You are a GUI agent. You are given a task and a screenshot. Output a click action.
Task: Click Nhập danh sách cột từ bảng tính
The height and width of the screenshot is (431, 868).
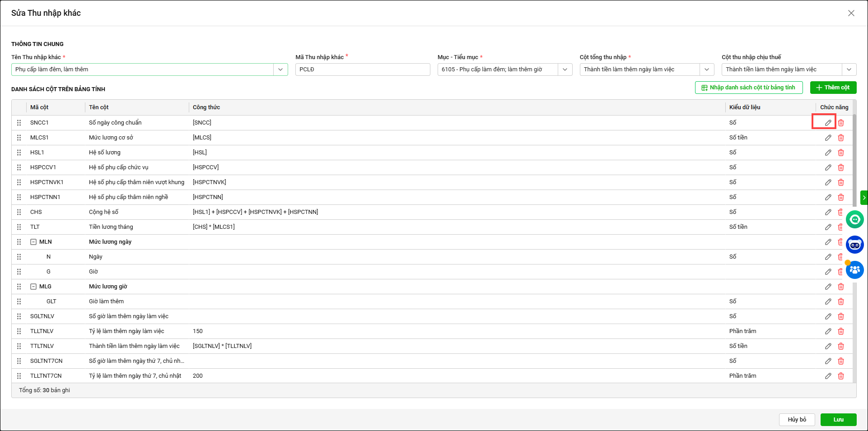pos(748,88)
